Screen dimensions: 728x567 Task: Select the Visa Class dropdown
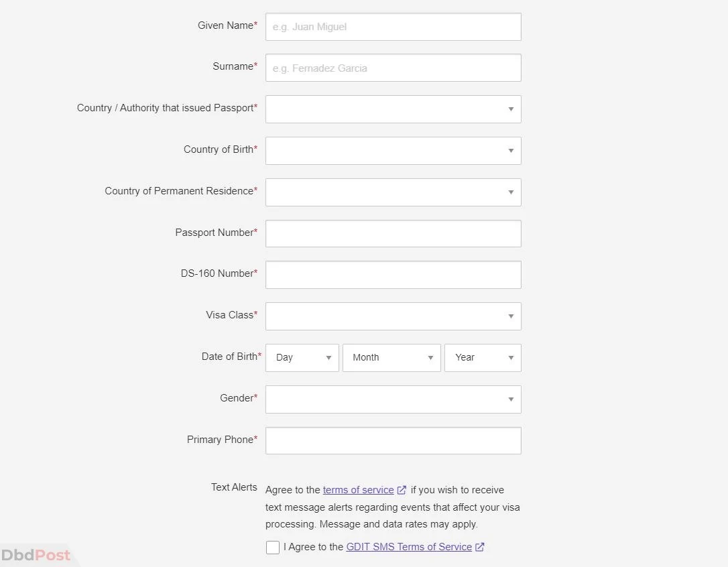point(393,316)
